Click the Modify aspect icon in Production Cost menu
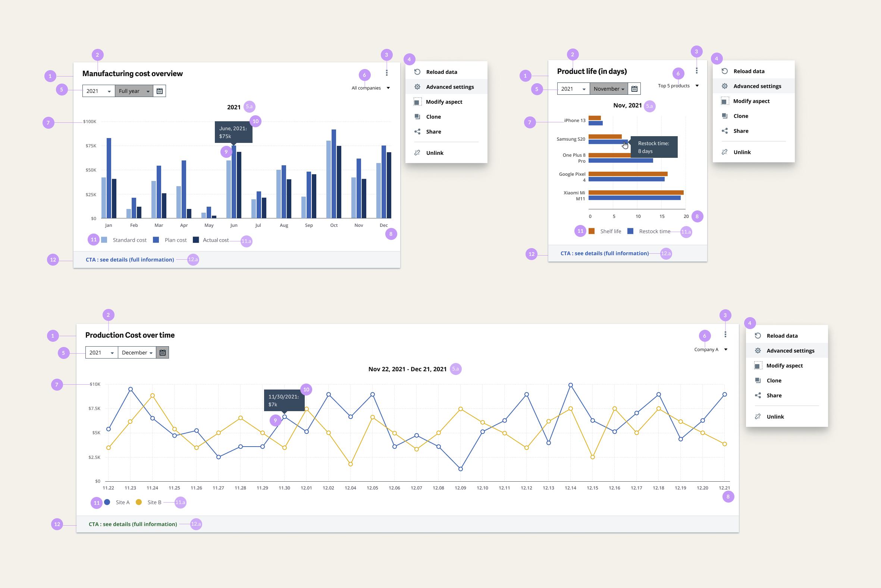The image size is (881, 588). click(758, 365)
